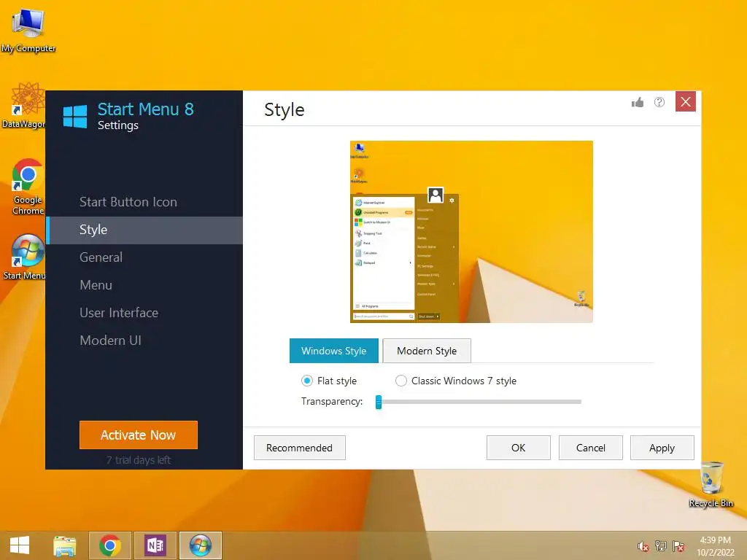Select the DataWagon desktop shortcut
The width and height of the screenshot is (747, 560).
click(x=24, y=106)
